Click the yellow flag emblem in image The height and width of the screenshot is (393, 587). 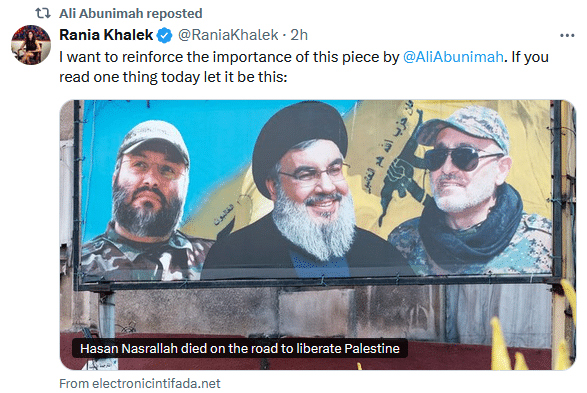pos(399,165)
